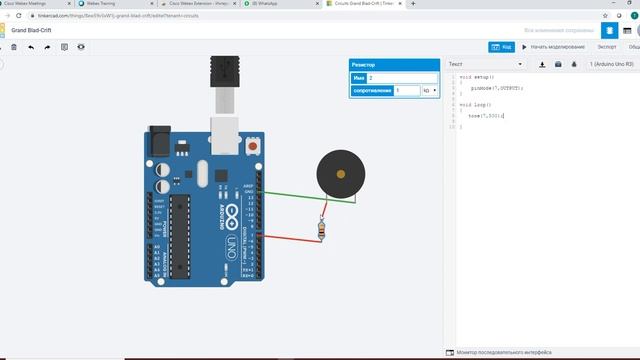Undo the last action
Viewport: 640px width, 360px height.
31,47
